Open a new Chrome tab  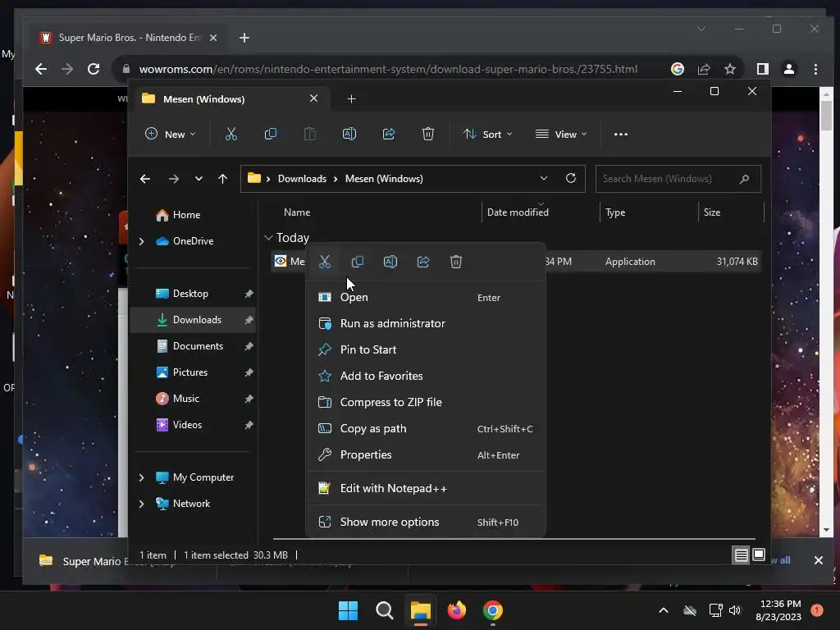point(244,38)
